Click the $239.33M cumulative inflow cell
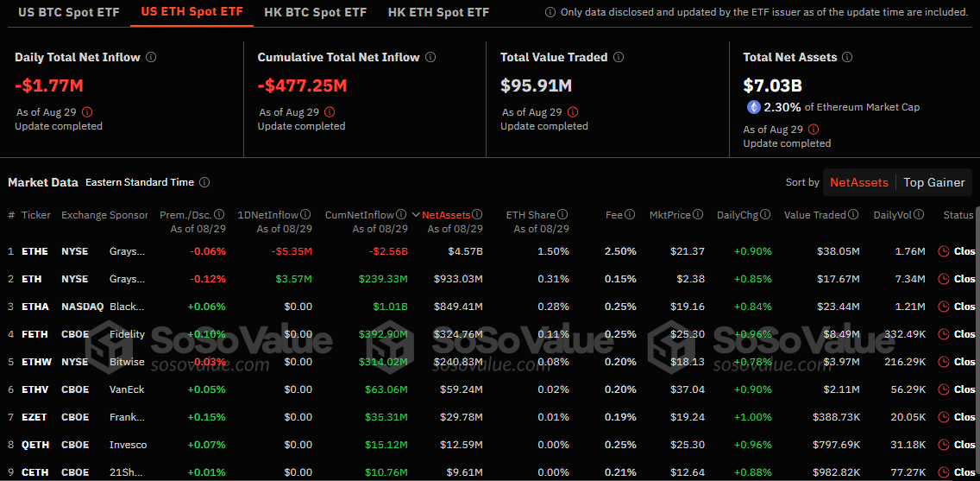Screen dimensions: 980x481 (383, 279)
